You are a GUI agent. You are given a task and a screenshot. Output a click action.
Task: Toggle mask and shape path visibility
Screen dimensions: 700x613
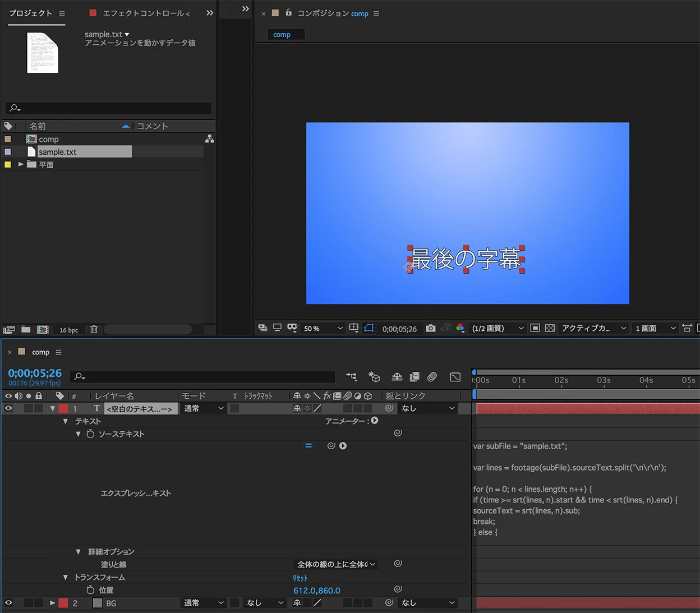(x=369, y=328)
